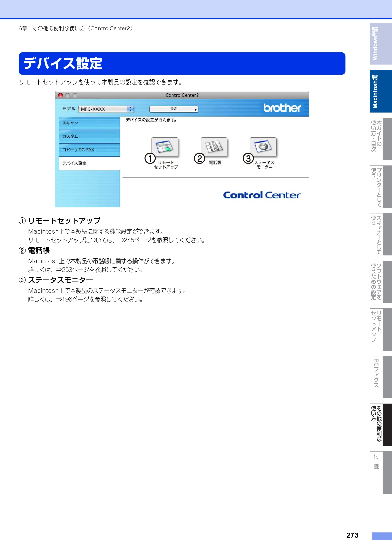
Task: Click the デバイスの設定が行えます。 text
Action: [x=151, y=120]
